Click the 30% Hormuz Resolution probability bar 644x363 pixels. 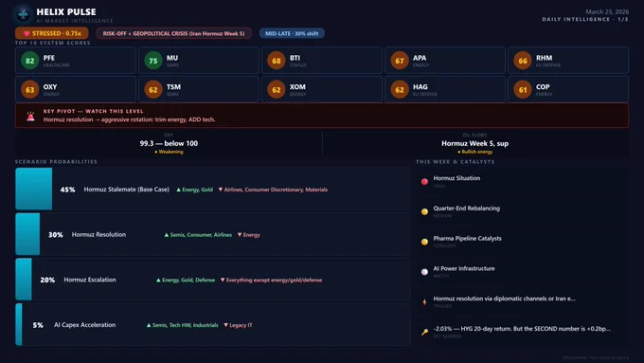pyautogui.click(x=27, y=234)
